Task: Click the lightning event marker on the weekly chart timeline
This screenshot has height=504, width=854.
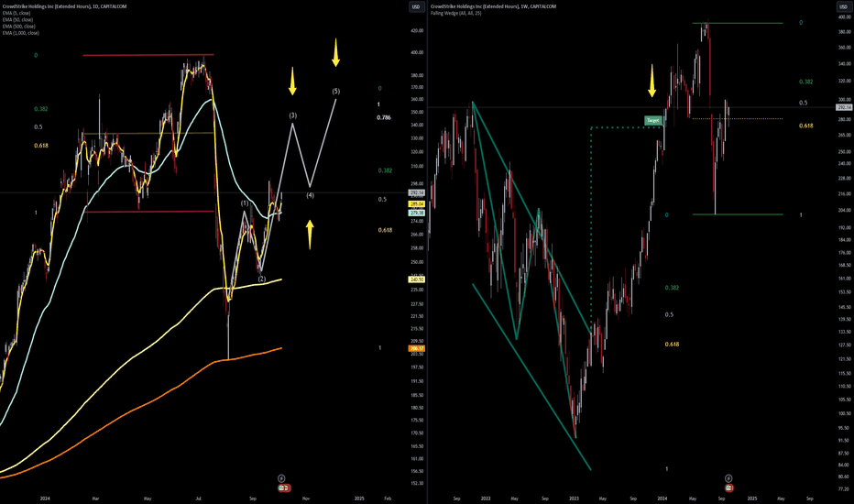Action: point(728,478)
